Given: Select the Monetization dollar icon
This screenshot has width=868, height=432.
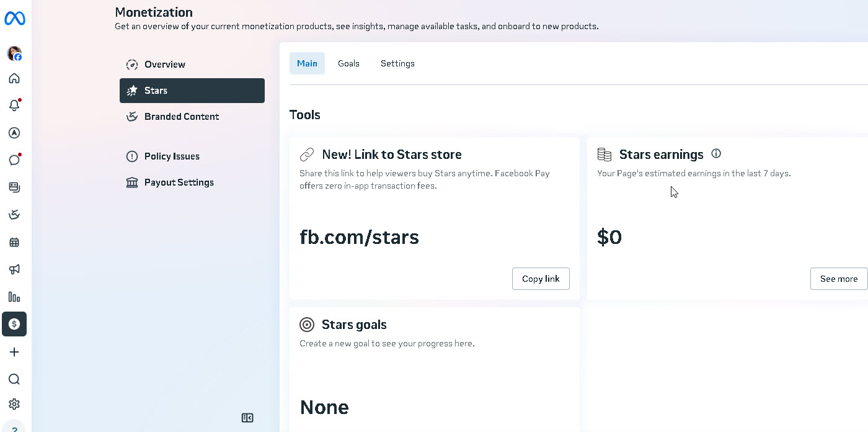Looking at the screenshot, I should point(14,324).
